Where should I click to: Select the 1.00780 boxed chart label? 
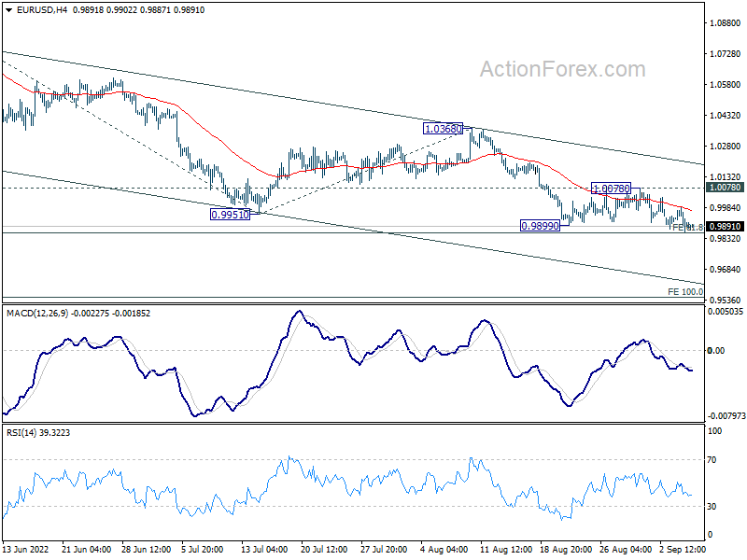click(612, 189)
